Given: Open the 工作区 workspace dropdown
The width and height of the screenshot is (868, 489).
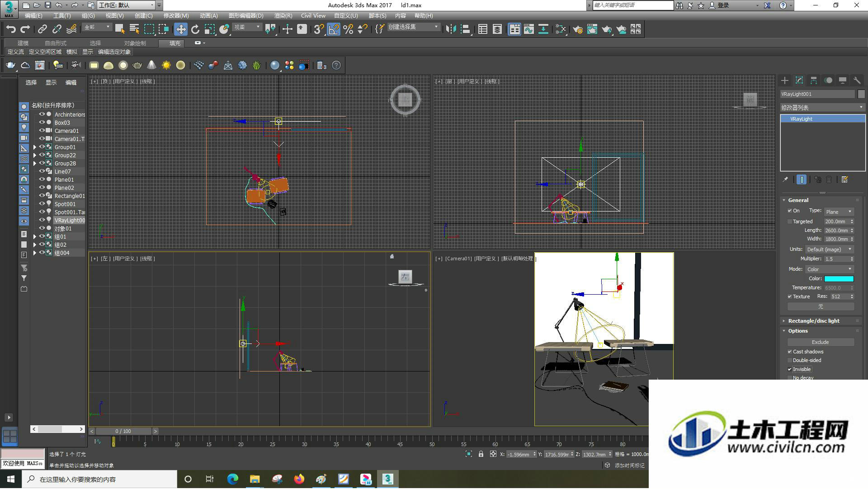Looking at the screenshot, I should (x=126, y=5).
